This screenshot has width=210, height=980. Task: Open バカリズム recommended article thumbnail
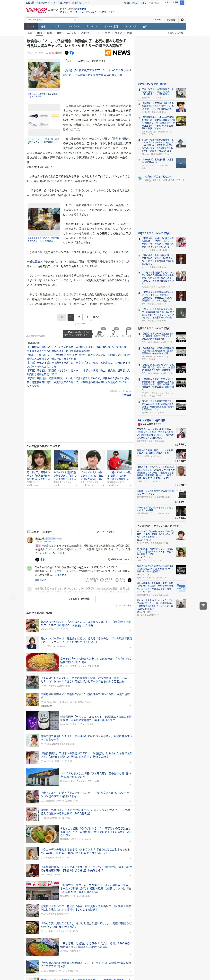coord(93,460)
